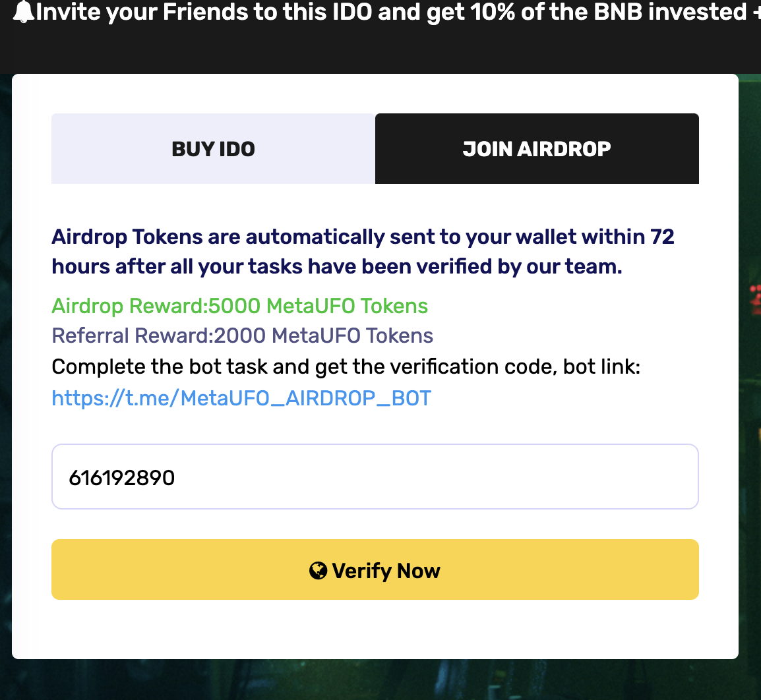Focus the verification code input field
761x700 pixels.
[375, 477]
